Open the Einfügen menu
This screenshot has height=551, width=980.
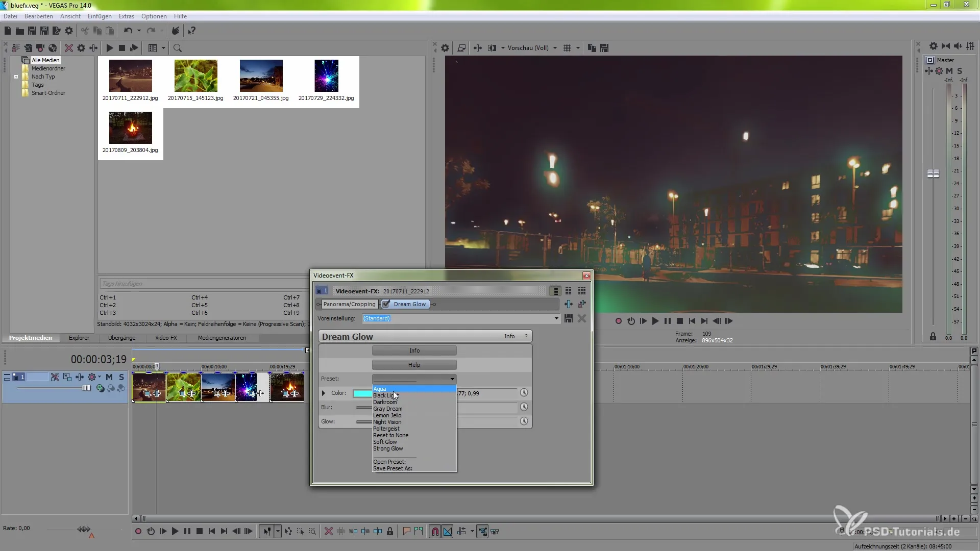tap(100, 16)
